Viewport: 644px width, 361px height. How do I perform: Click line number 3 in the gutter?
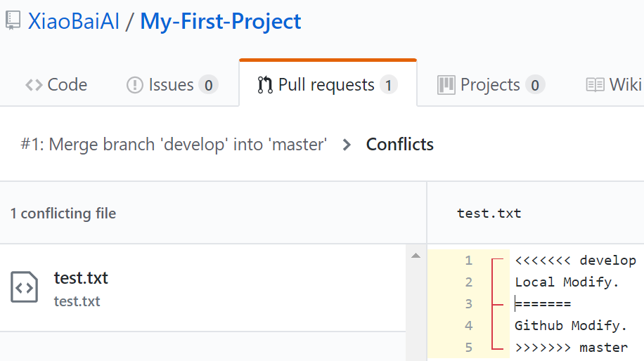(468, 304)
